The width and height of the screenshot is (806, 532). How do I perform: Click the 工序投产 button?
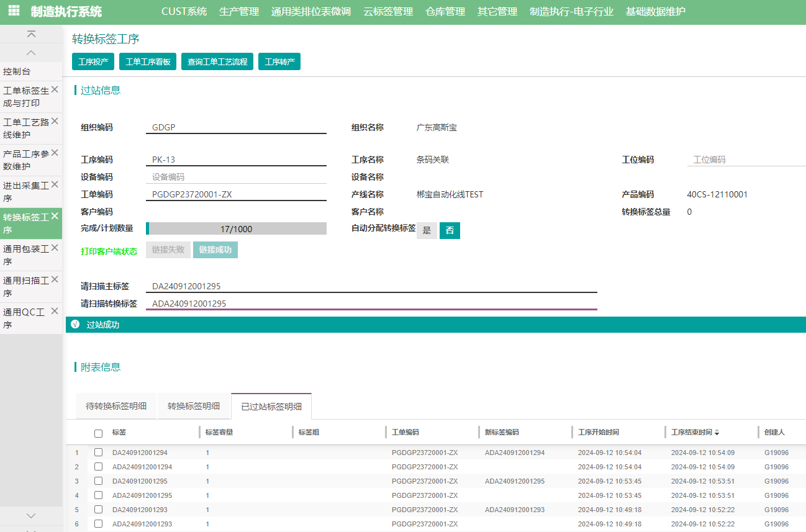[x=93, y=61]
